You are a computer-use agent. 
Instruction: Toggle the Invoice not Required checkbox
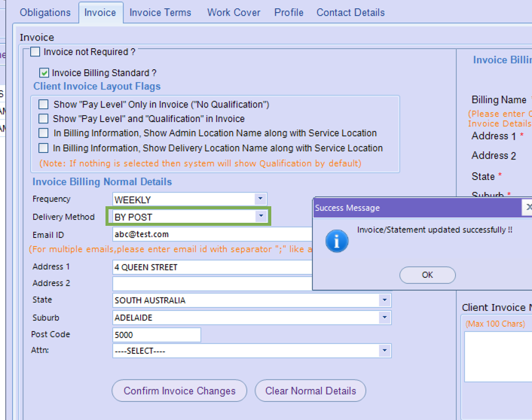click(35, 52)
